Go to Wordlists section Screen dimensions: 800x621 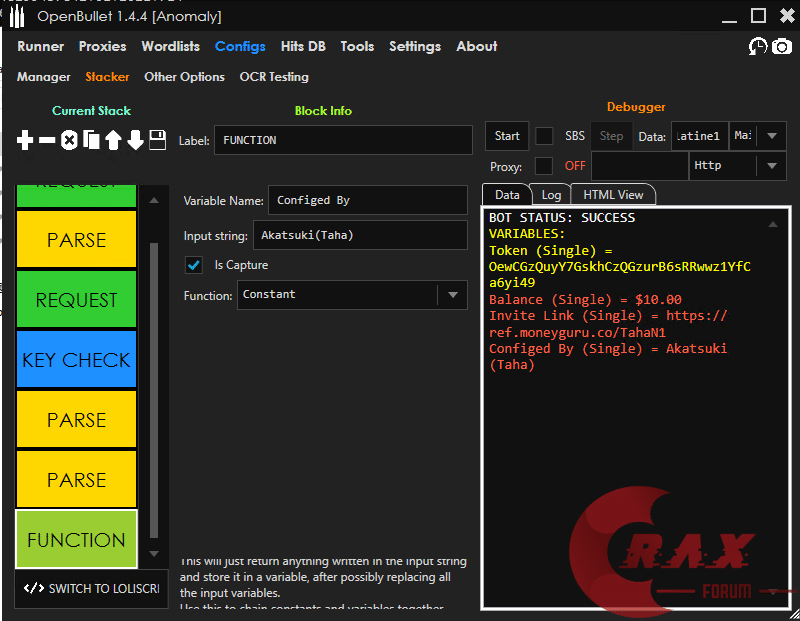tap(170, 46)
